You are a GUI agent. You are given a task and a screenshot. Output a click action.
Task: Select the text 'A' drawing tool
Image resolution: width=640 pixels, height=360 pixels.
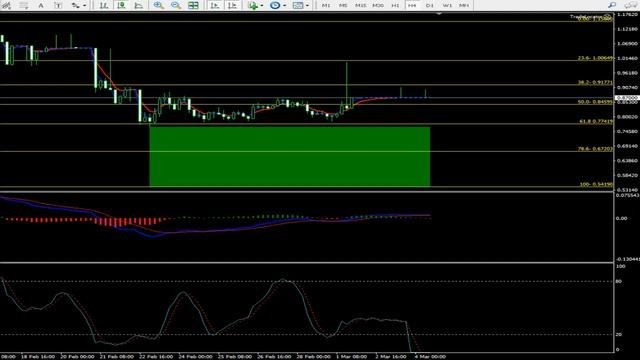tap(40, 5)
